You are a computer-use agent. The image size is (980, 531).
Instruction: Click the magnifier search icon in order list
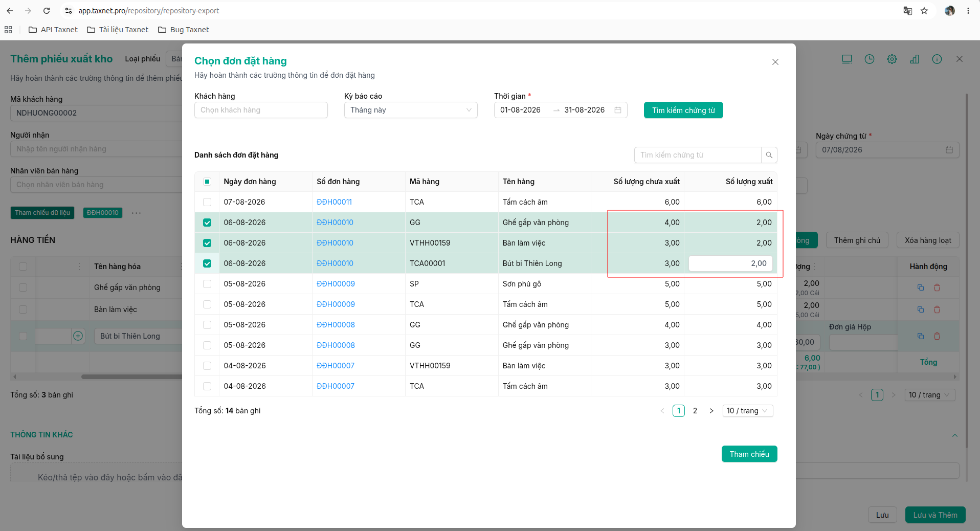tap(769, 155)
